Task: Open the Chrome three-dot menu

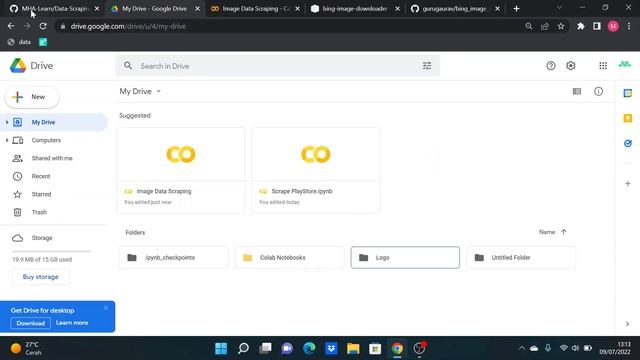Action: coord(629,26)
